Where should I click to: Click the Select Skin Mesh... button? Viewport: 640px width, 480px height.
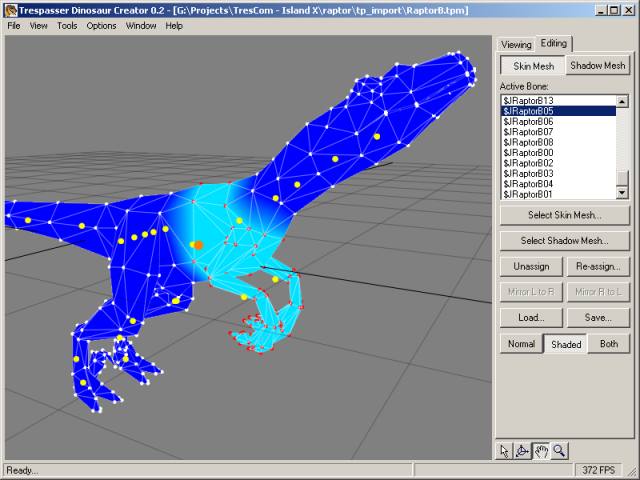565,215
